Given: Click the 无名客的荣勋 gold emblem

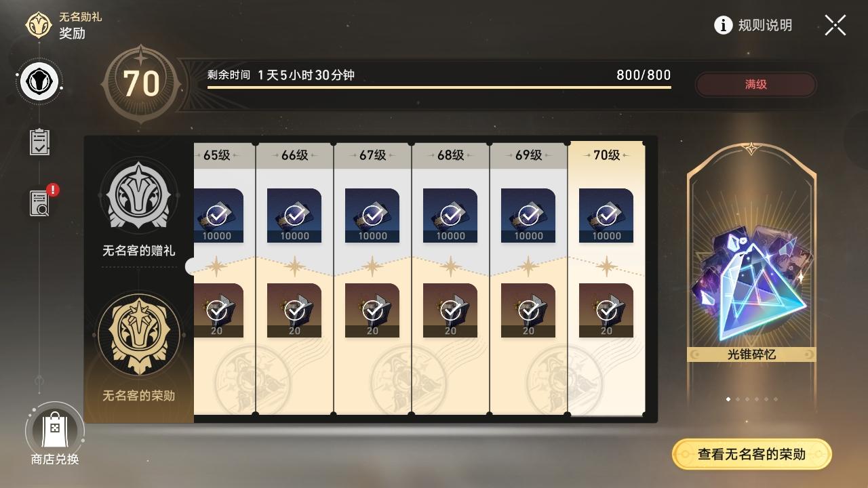Looking at the screenshot, I should (x=139, y=335).
